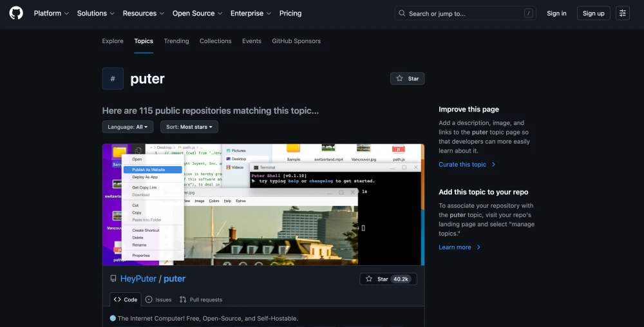The width and height of the screenshot is (644, 327).
Task: Expand the Resources menu
Action: click(x=144, y=13)
